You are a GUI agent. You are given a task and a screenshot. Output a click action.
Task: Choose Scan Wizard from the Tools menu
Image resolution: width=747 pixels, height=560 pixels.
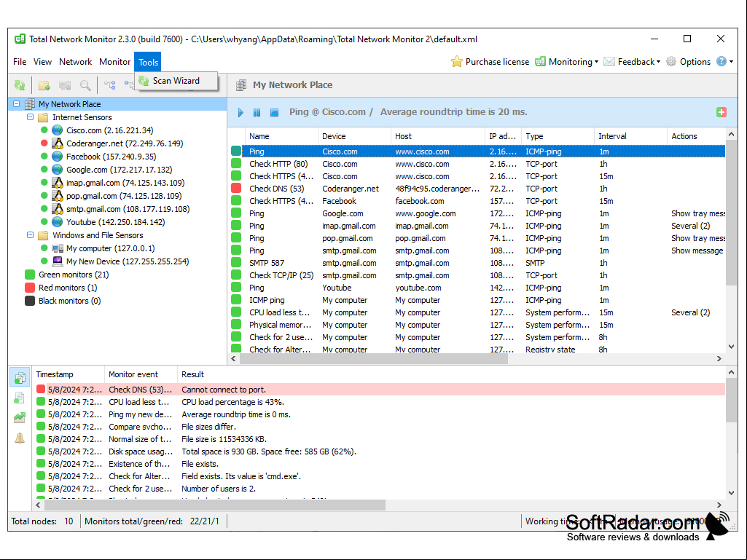[176, 81]
